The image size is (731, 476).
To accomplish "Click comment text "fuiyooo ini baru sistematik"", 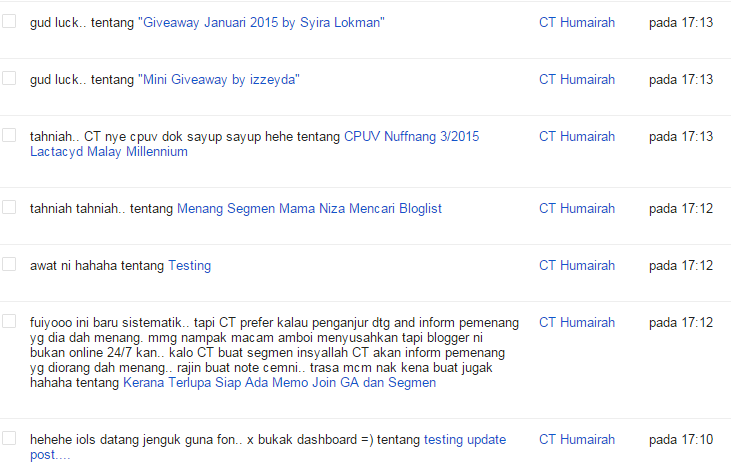I will 108,323.
